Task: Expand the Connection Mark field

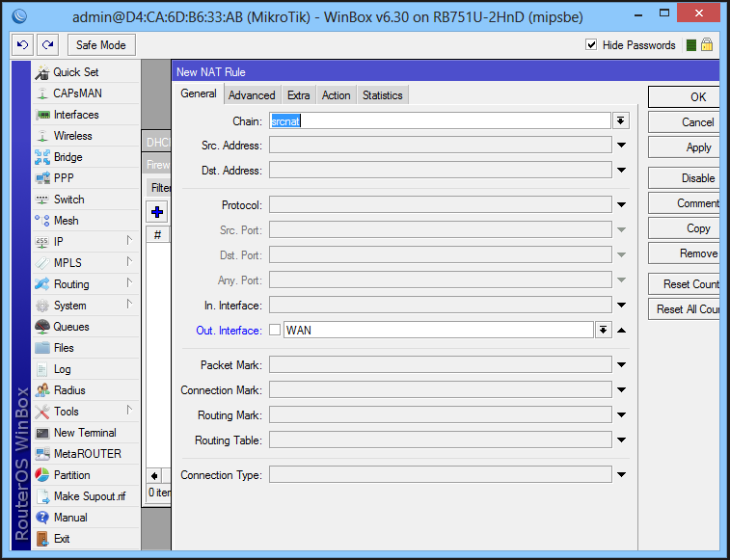Action: 622,390
